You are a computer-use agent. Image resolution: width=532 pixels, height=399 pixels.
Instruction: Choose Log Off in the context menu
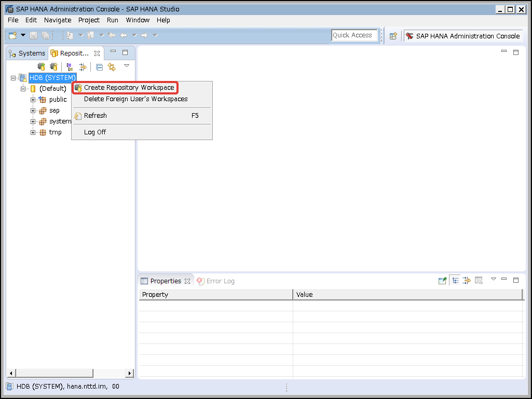click(x=142, y=132)
